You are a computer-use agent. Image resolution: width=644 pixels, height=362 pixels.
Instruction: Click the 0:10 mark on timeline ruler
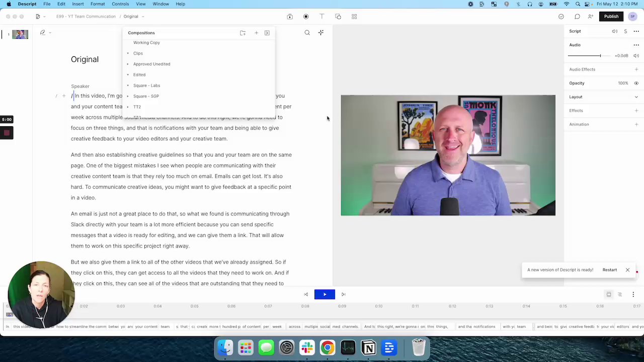[x=378, y=306]
